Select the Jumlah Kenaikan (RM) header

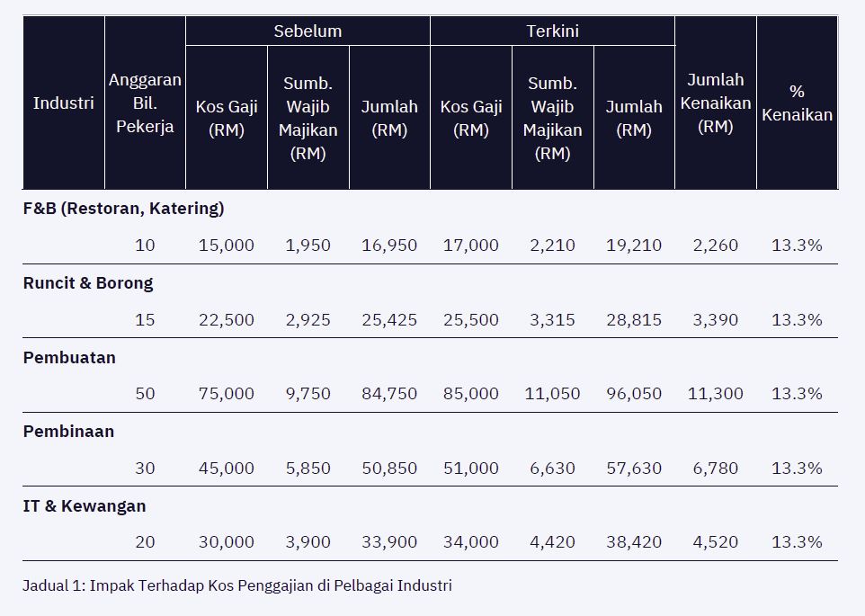716,103
